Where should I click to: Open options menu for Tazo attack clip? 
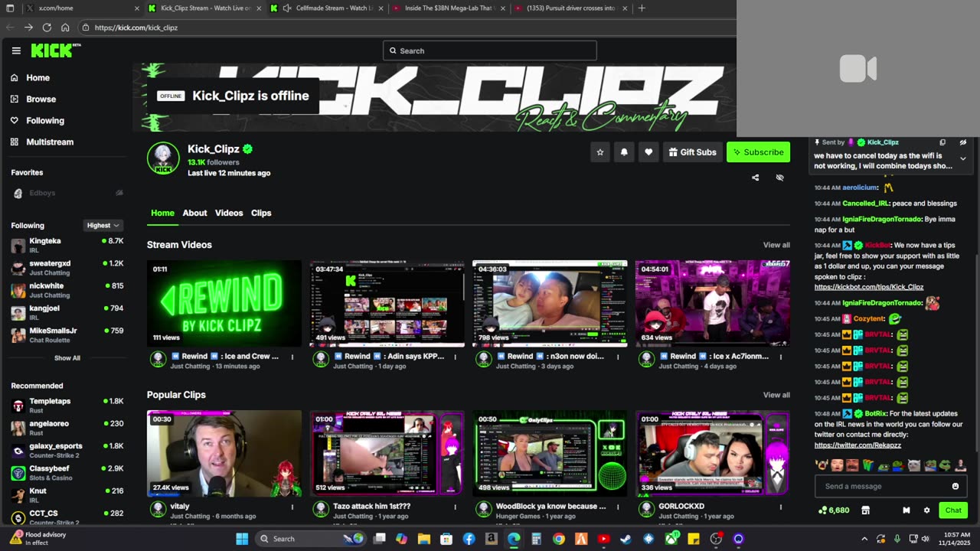[456, 507]
